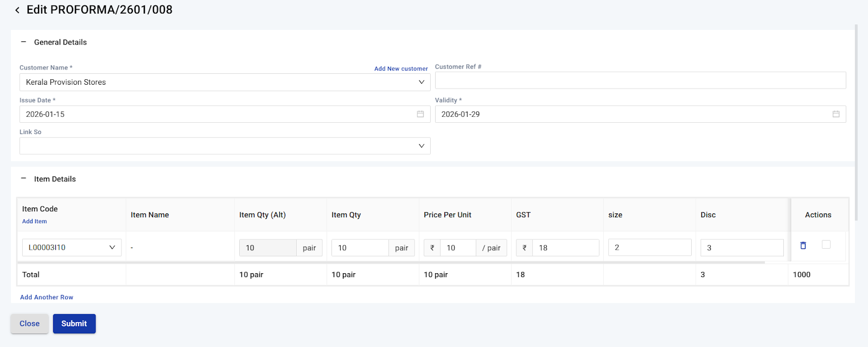The image size is (868, 347).
Task: Delete item row using the trash icon
Action: point(803,245)
